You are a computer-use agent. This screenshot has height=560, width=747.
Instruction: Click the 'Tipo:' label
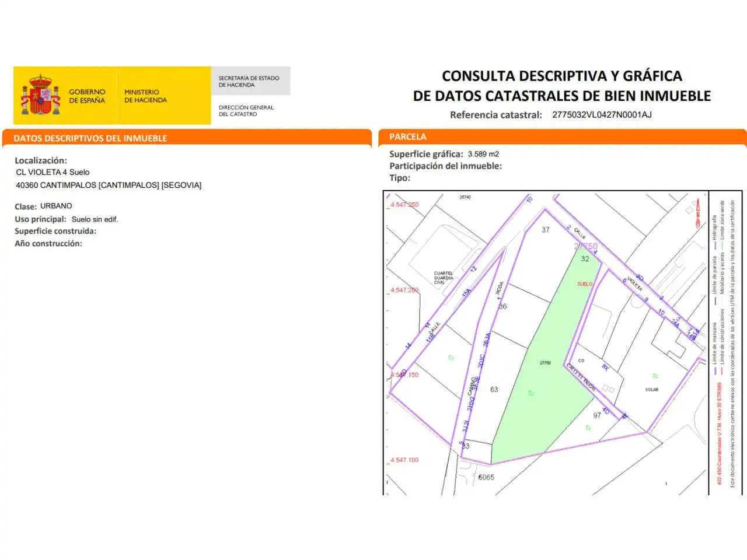pyautogui.click(x=400, y=178)
